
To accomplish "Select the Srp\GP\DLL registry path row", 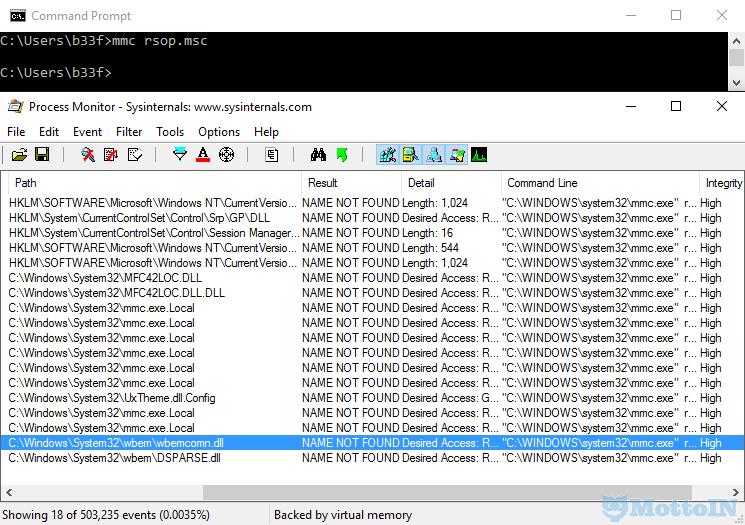I will pos(372,218).
